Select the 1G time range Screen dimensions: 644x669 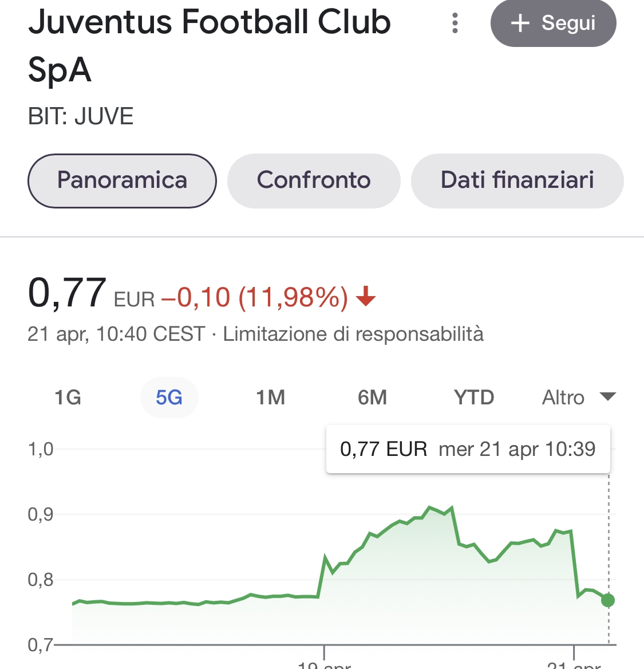68,398
